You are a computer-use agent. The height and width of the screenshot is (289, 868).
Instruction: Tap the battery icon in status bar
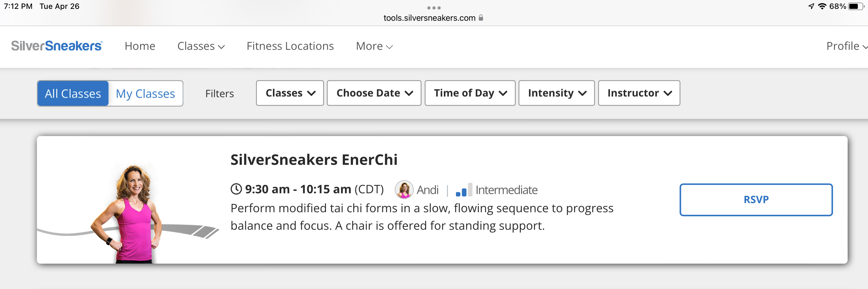(x=855, y=6)
